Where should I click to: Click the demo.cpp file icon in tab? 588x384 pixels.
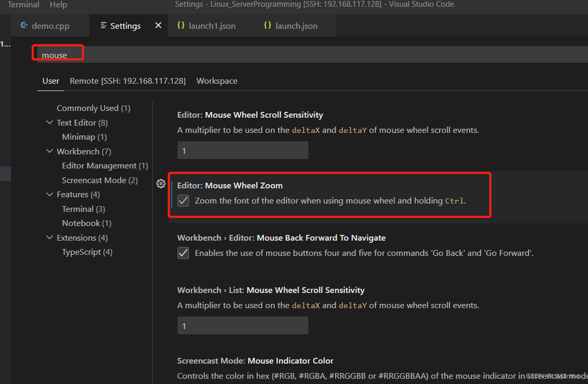pos(25,25)
